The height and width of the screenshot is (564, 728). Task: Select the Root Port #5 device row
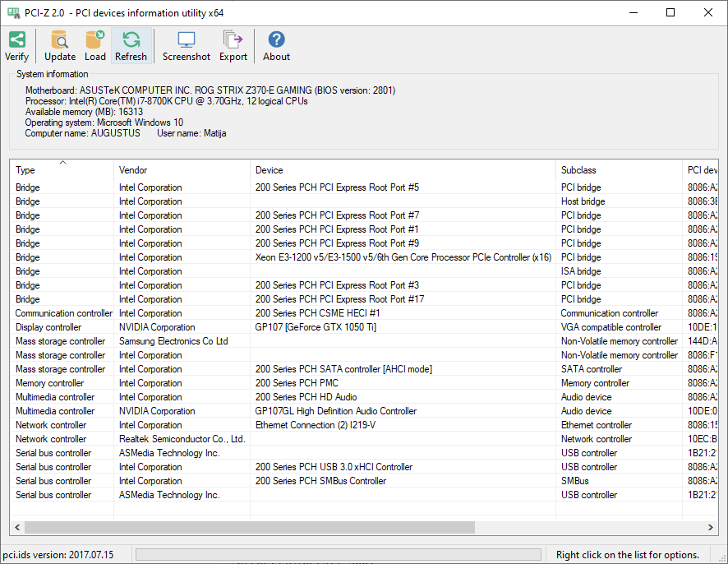pos(364,187)
